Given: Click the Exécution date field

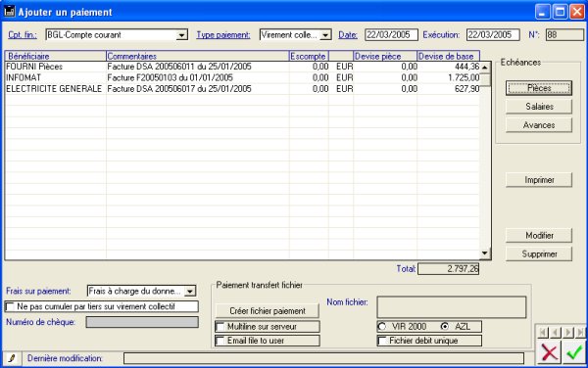Looking at the screenshot, I should [x=493, y=35].
